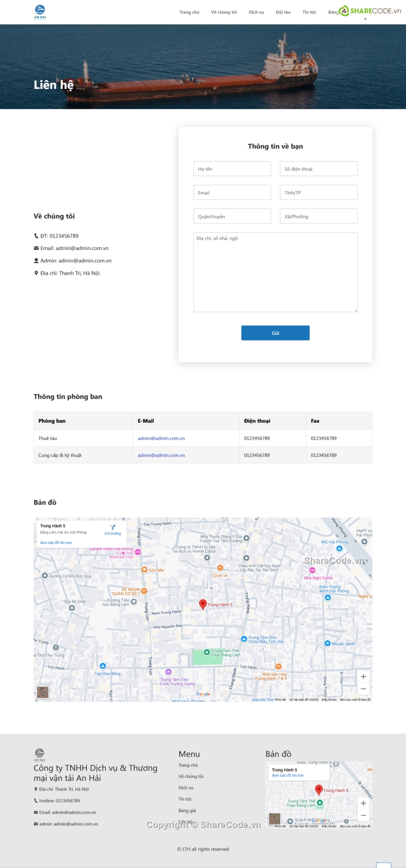Screen dimensions: 406x868
Task: Click Trung Tâm Thể Thao Đằng Lâm pin
Action: [207, 653]
